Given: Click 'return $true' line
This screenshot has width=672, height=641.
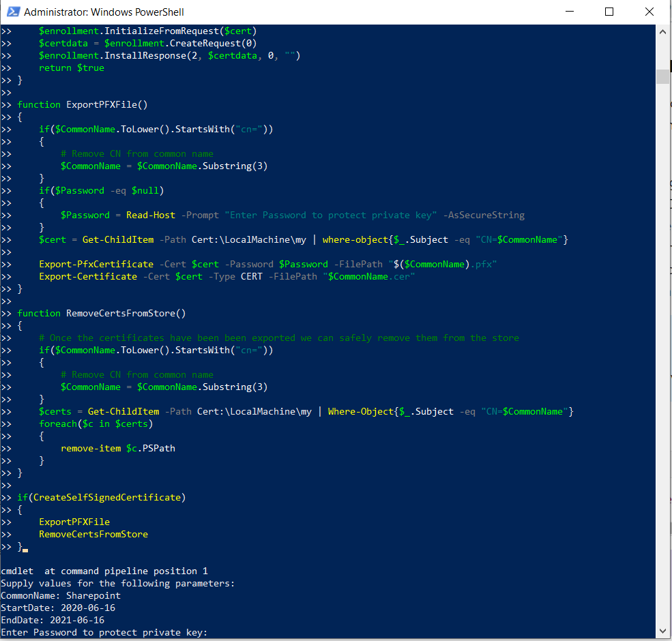Looking at the screenshot, I should 72,68.
